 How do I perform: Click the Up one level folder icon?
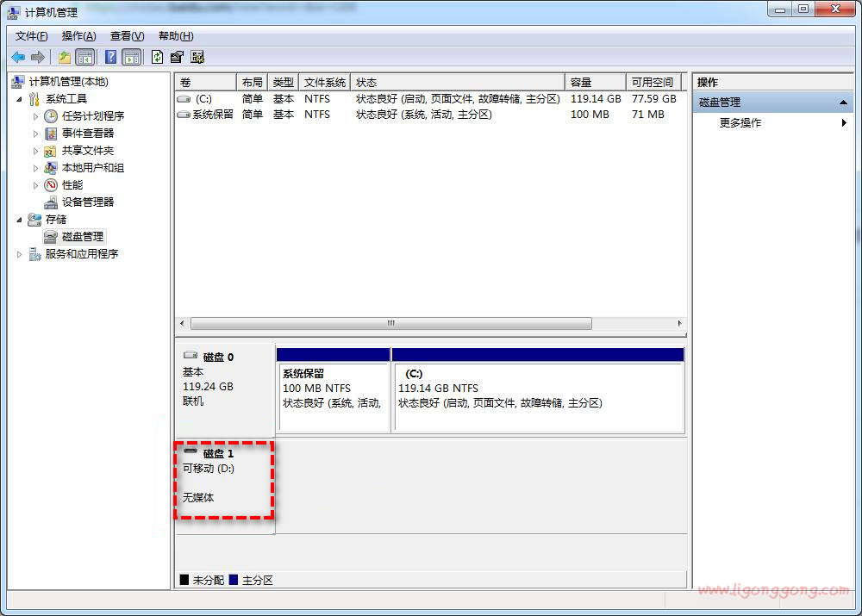tap(64, 57)
